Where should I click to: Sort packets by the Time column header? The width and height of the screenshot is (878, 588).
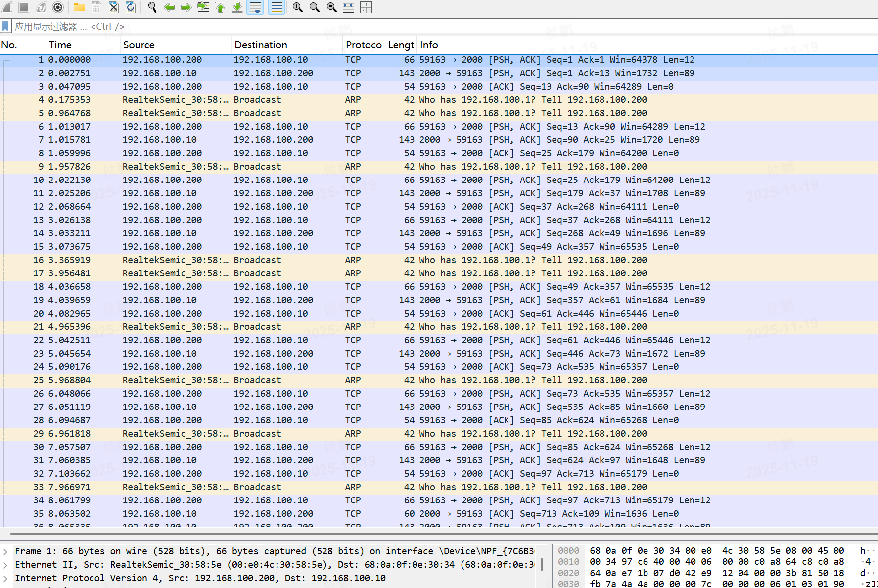click(x=60, y=45)
